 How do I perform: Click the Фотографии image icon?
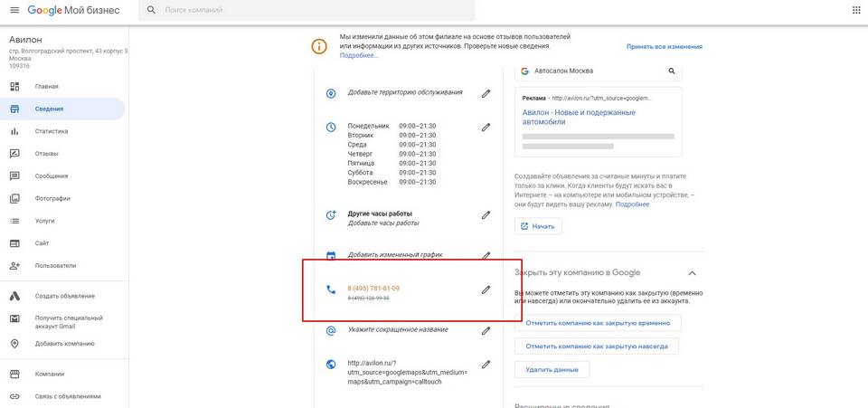[15, 198]
